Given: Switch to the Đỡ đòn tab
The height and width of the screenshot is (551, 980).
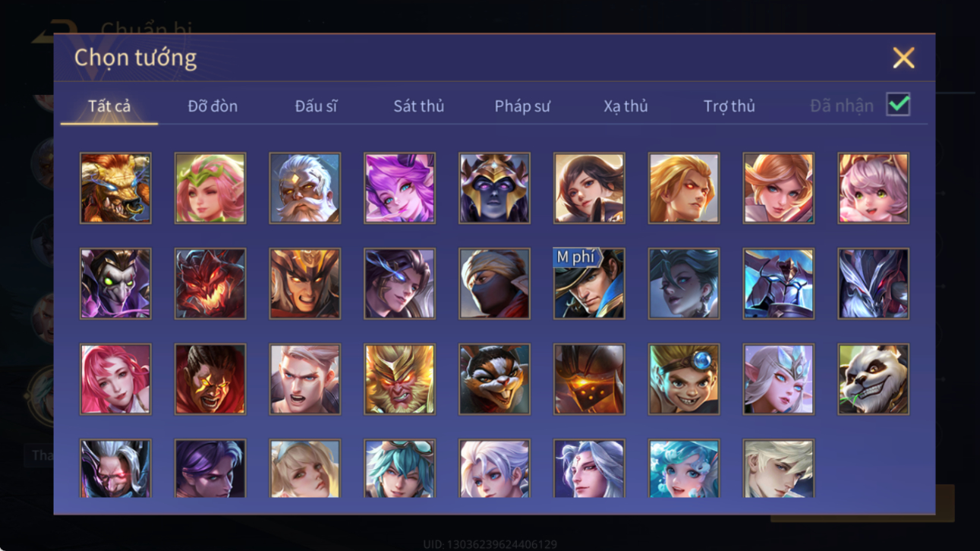Looking at the screenshot, I should [x=213, y=106].
